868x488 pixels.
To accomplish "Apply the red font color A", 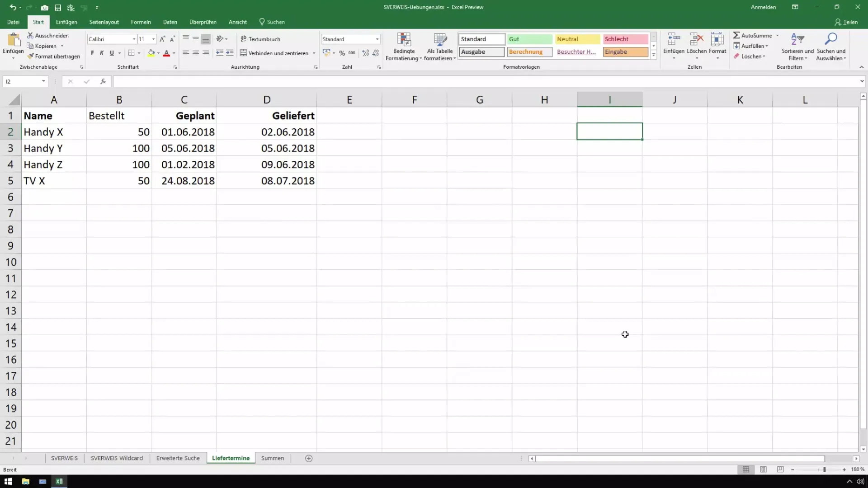I will (x=166, y=53).
